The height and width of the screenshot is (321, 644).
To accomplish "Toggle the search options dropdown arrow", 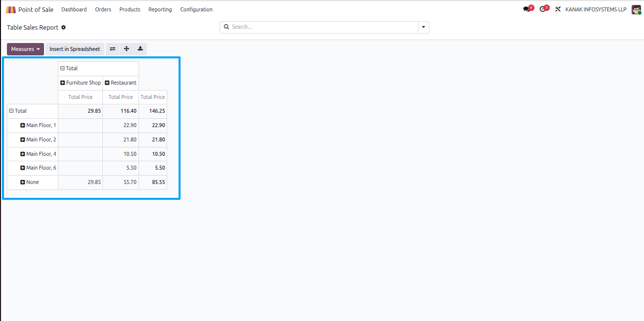I will tap(423, 27).
